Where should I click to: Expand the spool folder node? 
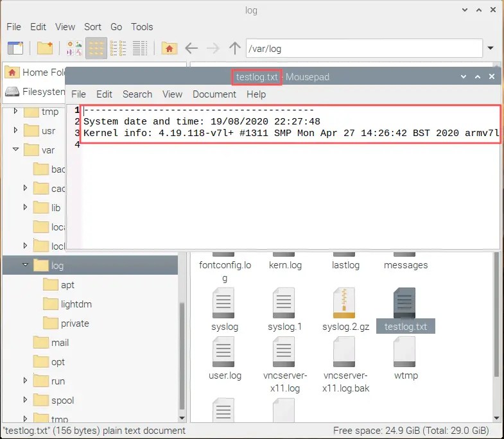click(26, 400)
